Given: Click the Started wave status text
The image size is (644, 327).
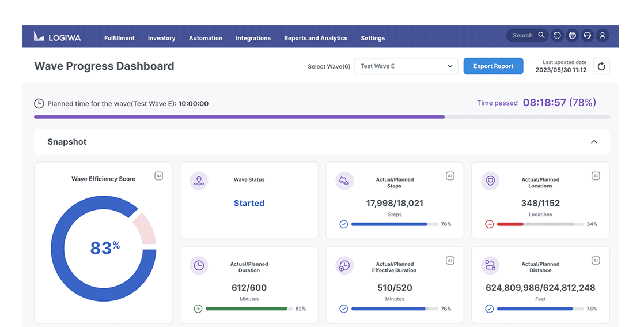Looking at the screenshot, I should tap(249, 203).
